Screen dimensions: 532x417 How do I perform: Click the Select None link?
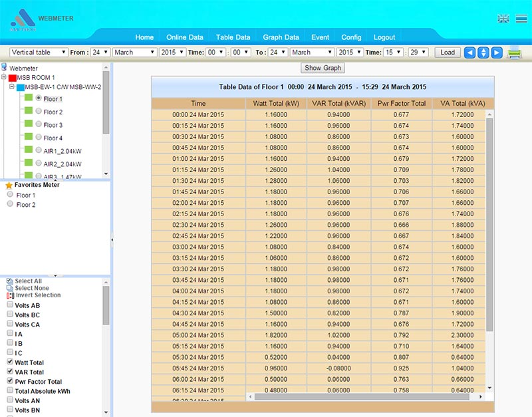(x=32, y=288)
